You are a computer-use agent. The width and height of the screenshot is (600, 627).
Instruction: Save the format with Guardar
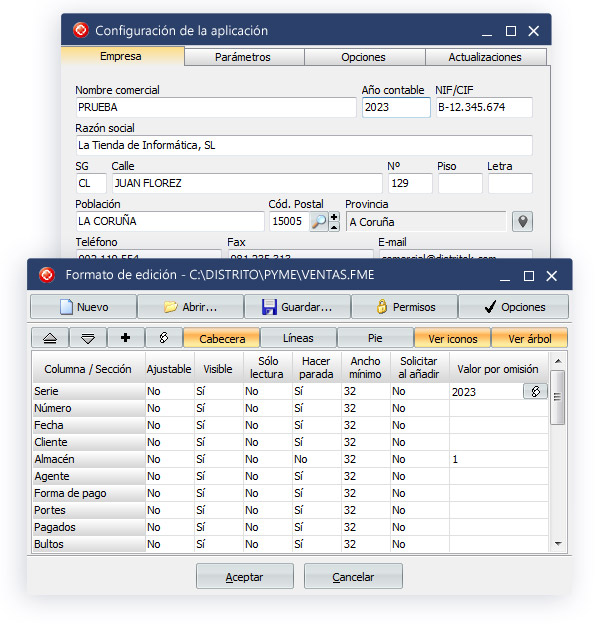[297, 307]
